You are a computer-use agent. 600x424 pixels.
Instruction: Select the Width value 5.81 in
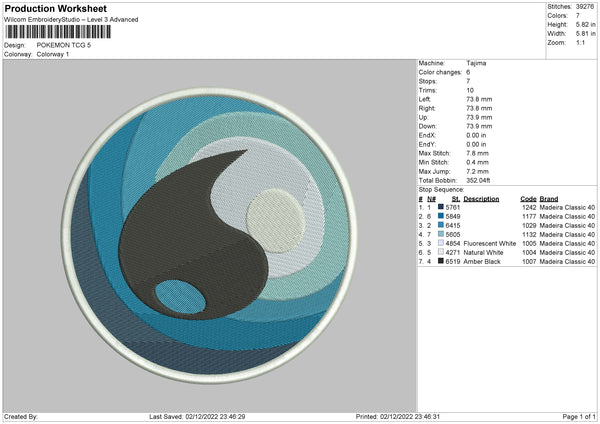[585, 34]
